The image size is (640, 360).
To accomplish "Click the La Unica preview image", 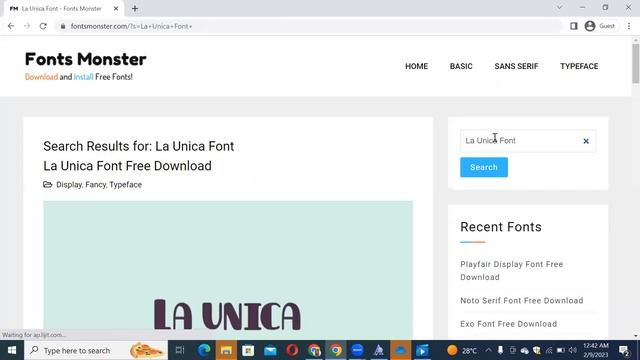I will pos(228,269).
